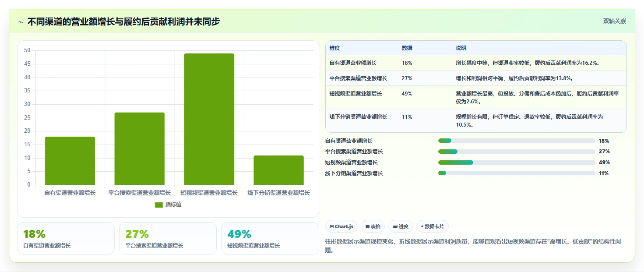This screenshot has height=272, width=644.
Task: Click the 双轴关联 tag in the header
Action: [x=615, y=21]
